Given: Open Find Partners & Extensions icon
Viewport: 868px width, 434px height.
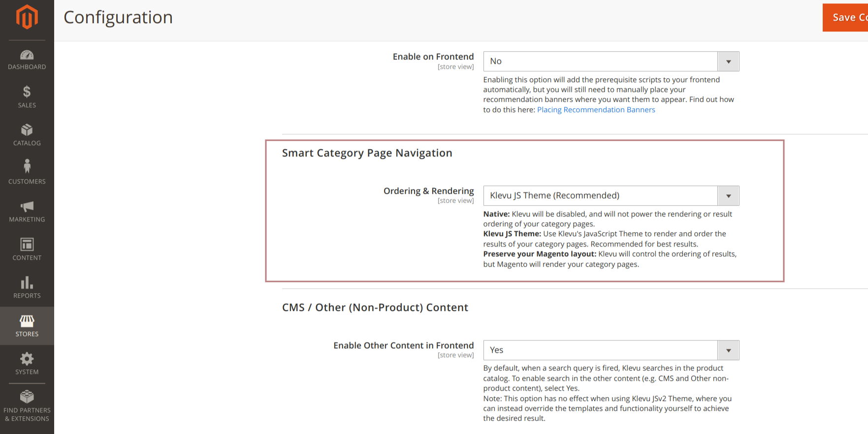Looking at the screenshot, I should [27, 397].
